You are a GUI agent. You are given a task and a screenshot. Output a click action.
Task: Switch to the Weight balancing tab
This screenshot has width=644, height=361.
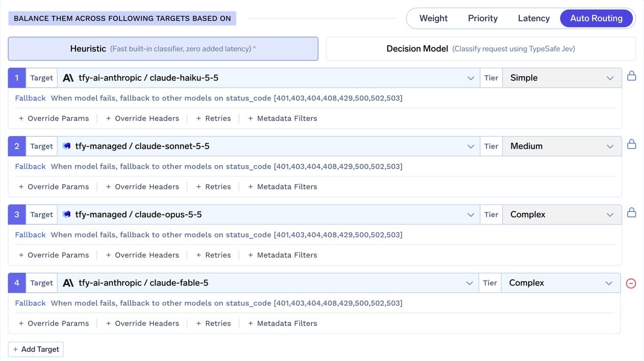click(x=433, y=18)
